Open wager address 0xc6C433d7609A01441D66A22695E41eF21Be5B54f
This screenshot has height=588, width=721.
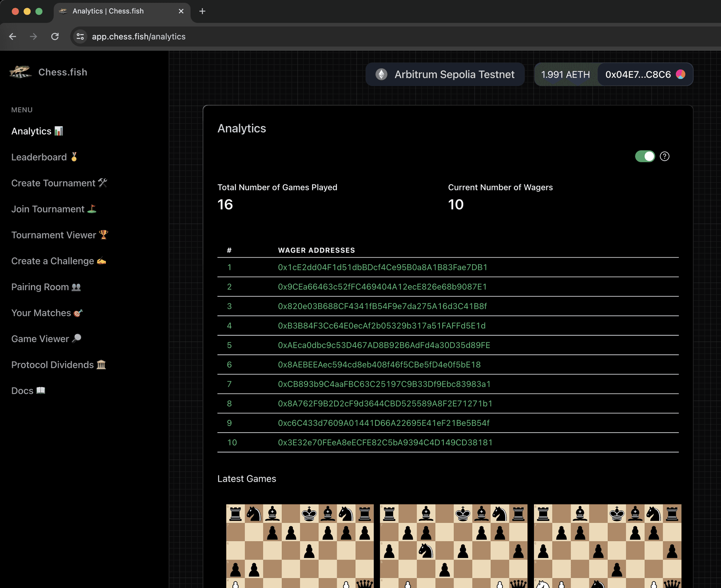[384, 423]
